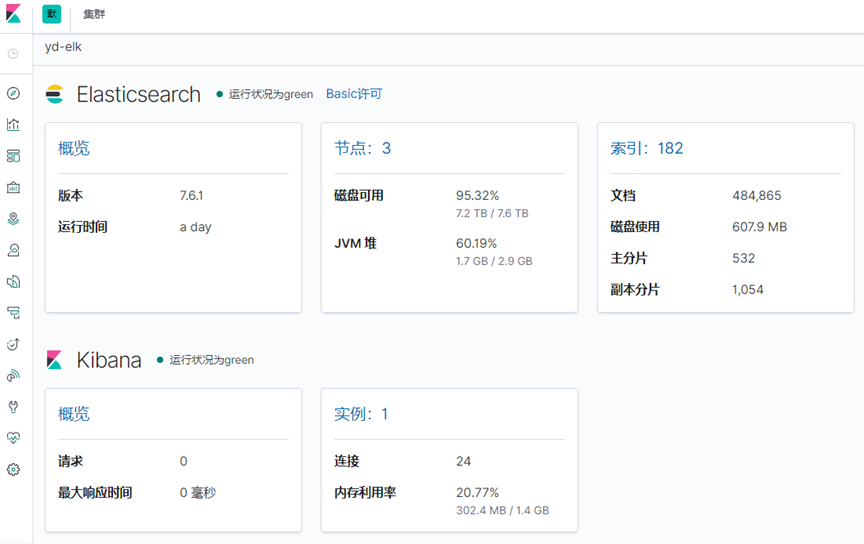Click the Elasticsearch heading text
This screenshot has width=864, height=544.
138,94
